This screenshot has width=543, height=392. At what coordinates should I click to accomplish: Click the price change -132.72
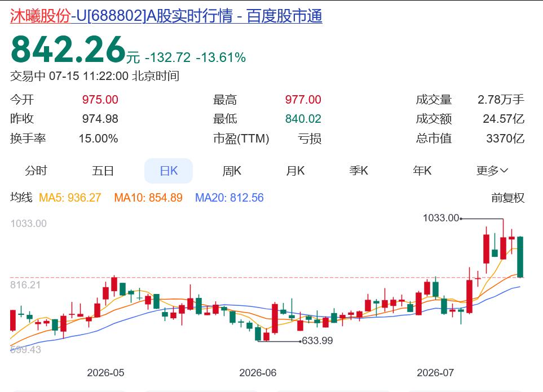(167, 57)
